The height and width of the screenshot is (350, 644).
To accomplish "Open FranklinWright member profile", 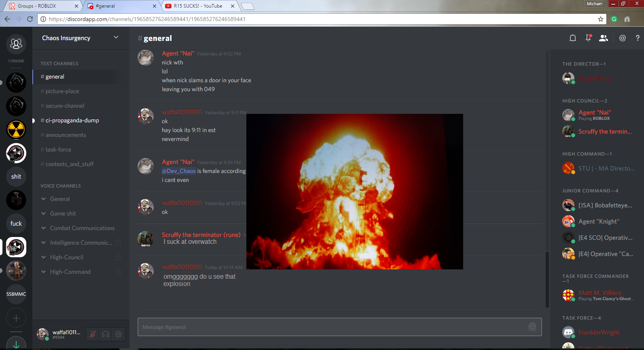I will click(x=599, y=333).
